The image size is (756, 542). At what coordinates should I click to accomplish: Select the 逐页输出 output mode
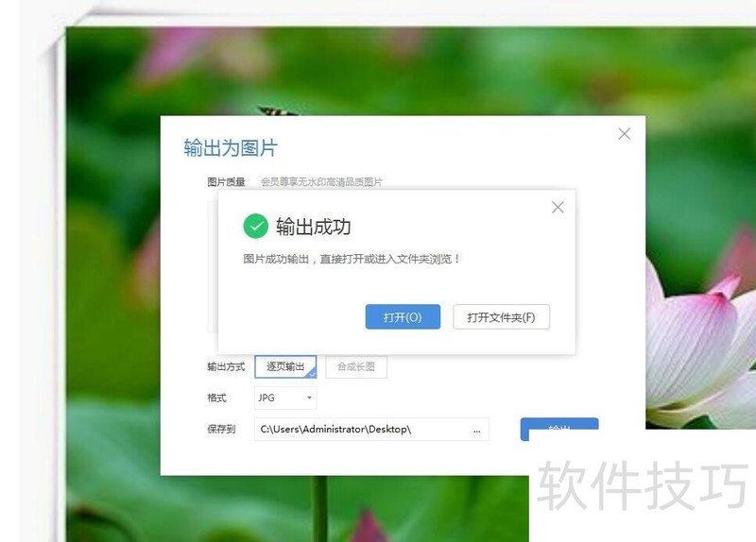pos(285,366)
